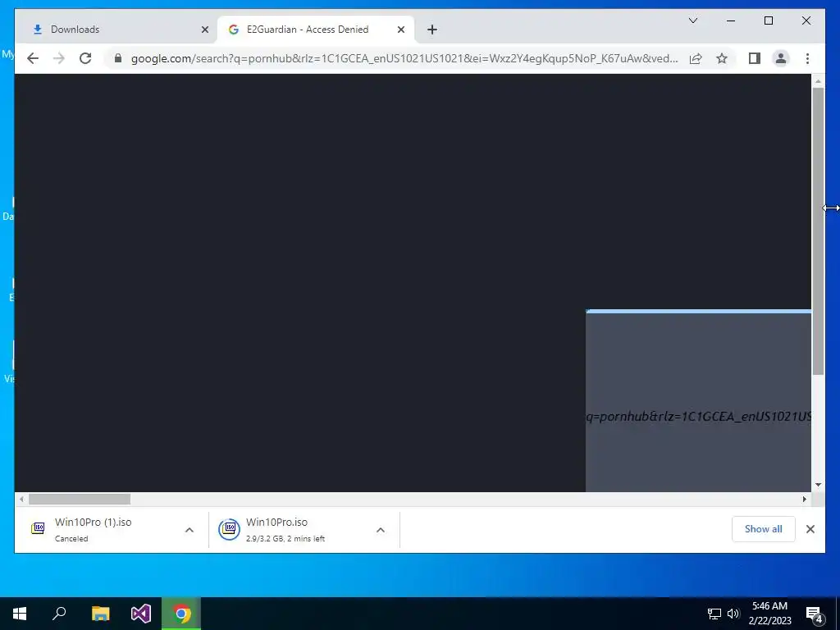Viewport: 840px width, 630px height.
Task: Open a new tab
Action: pyautogui.click(x=431, y=30)
